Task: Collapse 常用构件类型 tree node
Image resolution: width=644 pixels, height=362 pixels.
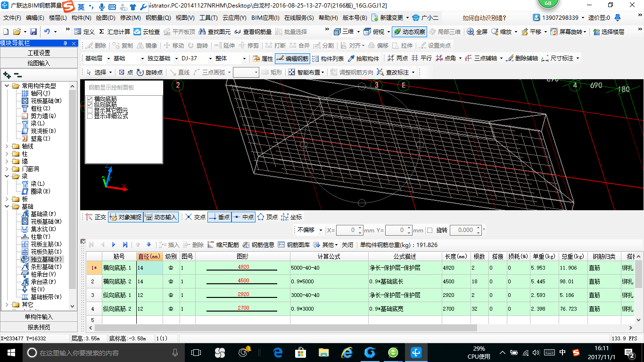Action: tap(7, 86)
